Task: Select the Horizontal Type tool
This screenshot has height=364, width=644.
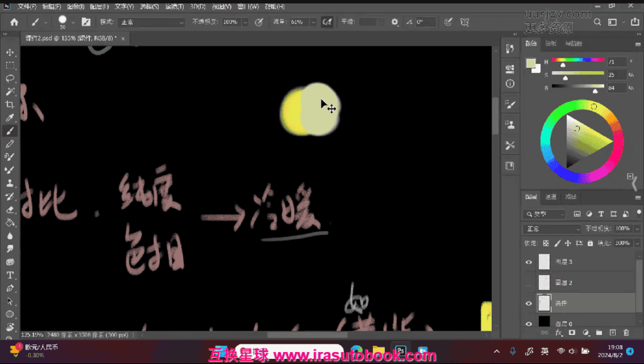Action: pyautogui.click(x=10, y=275)
